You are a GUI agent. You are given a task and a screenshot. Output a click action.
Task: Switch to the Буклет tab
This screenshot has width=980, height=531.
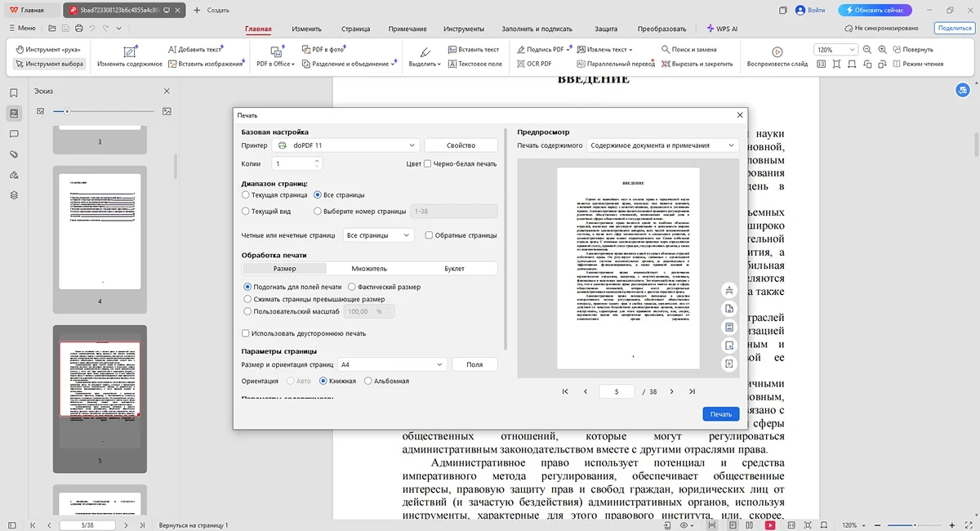[x=454, y=268]
